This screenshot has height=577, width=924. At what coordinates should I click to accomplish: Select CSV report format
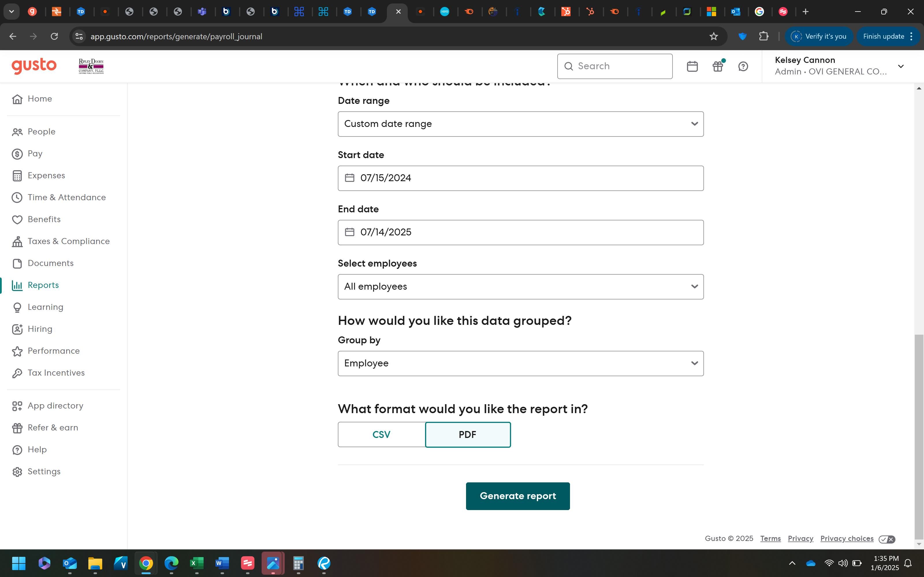pyautogui.click(x=381, y=435)
